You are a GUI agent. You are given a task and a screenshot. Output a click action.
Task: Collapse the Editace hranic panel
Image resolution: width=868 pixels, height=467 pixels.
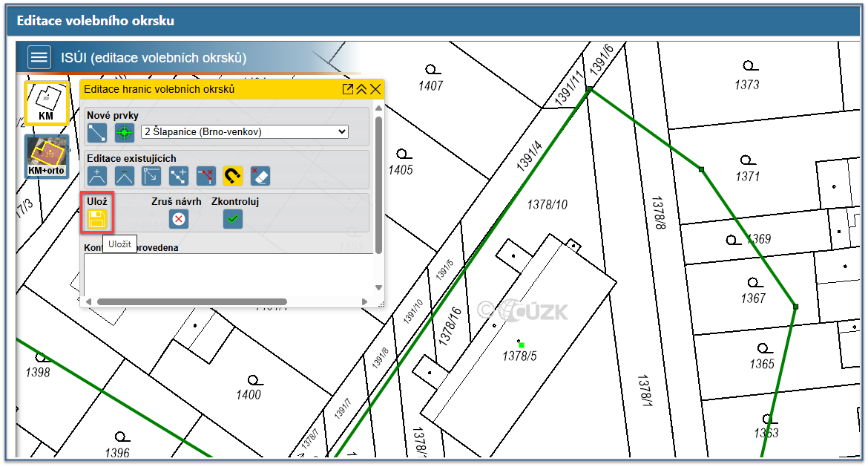(361, 89)
